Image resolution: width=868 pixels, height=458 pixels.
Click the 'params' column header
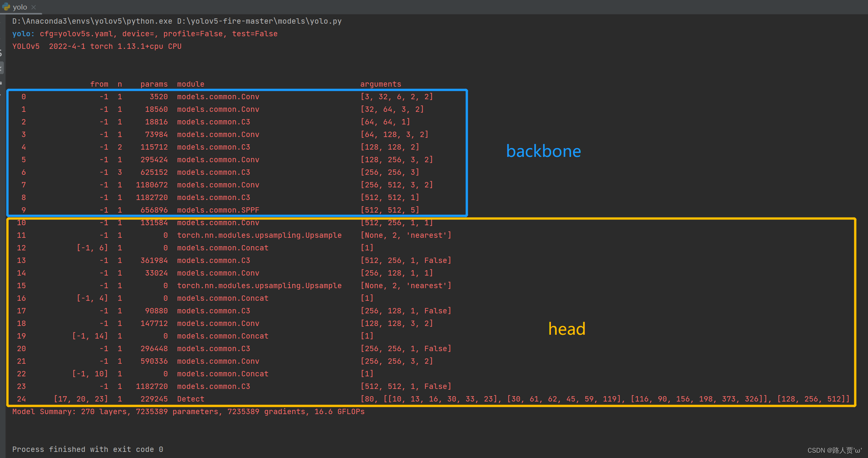154,84
